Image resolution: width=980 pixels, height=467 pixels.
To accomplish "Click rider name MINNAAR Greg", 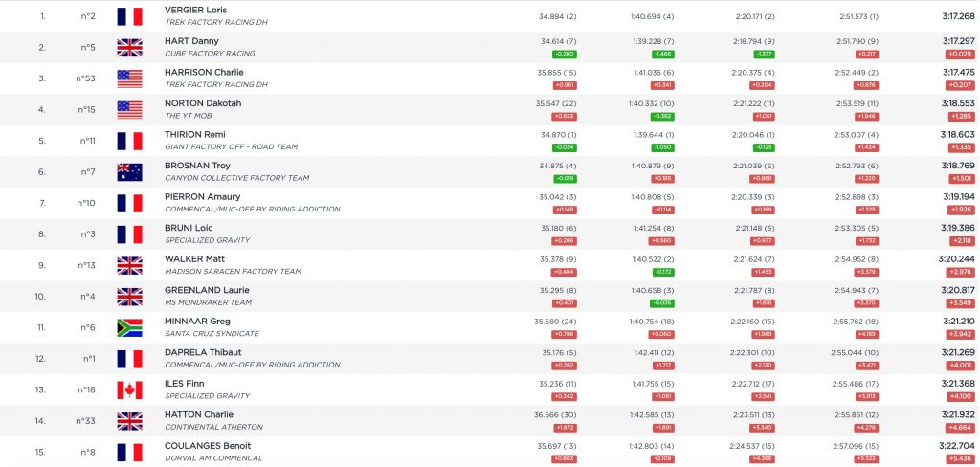I will pyautogui.click(x=197, y=322).
